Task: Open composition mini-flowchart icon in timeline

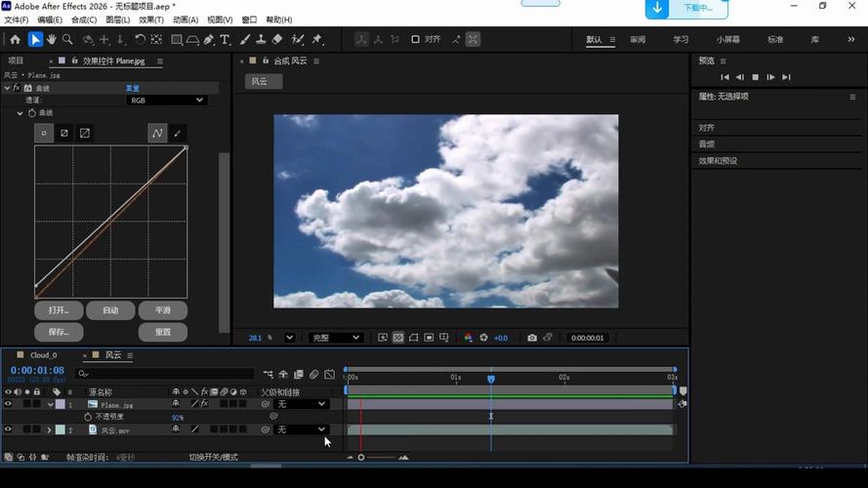Action: coord(269,375)
